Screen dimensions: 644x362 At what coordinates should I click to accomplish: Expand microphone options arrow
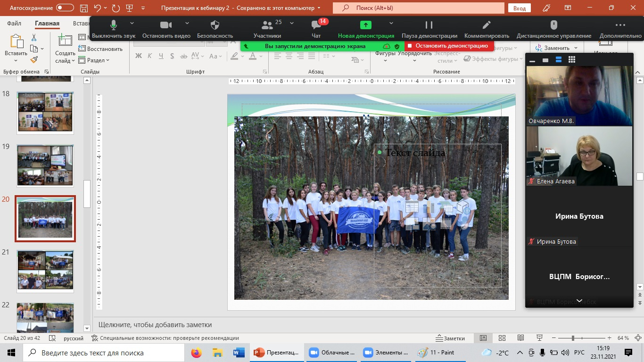pyautogui.click(x=132, y=23)
